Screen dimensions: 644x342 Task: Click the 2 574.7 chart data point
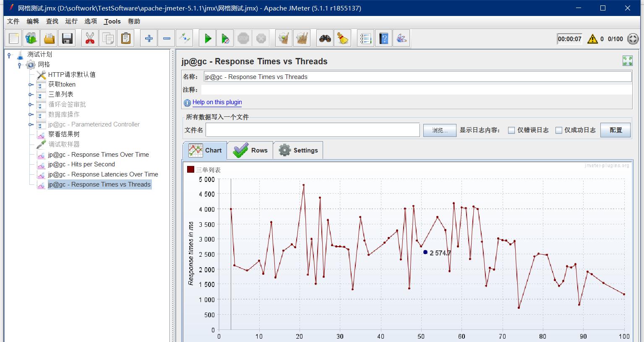tap(425, 252)
